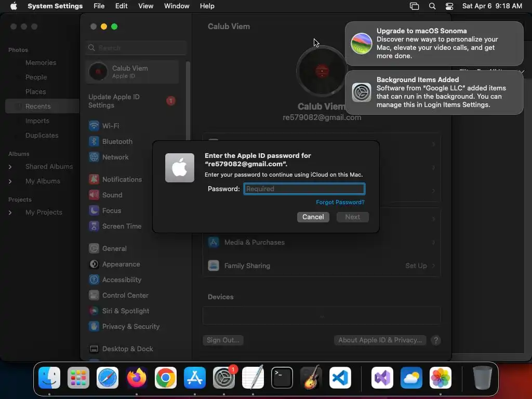Open Focus moon icon
Image resolution: width=532 pixels, height=399 pixels.
[x=94, y=211]
